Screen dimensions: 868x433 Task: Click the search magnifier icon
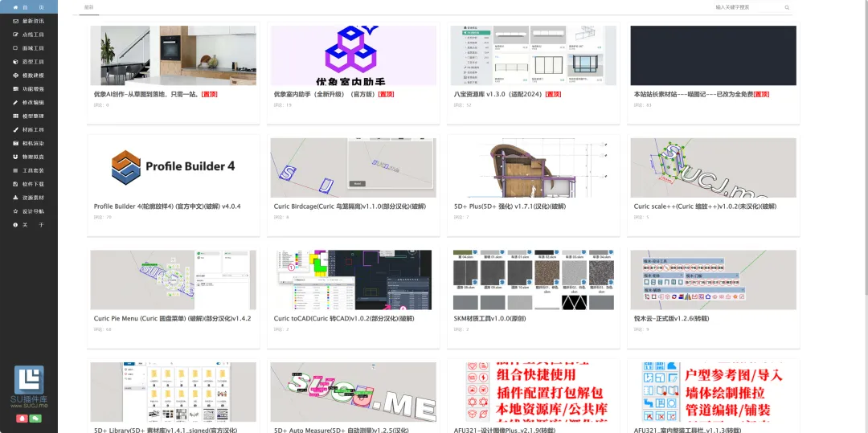(x=787, y=8)
